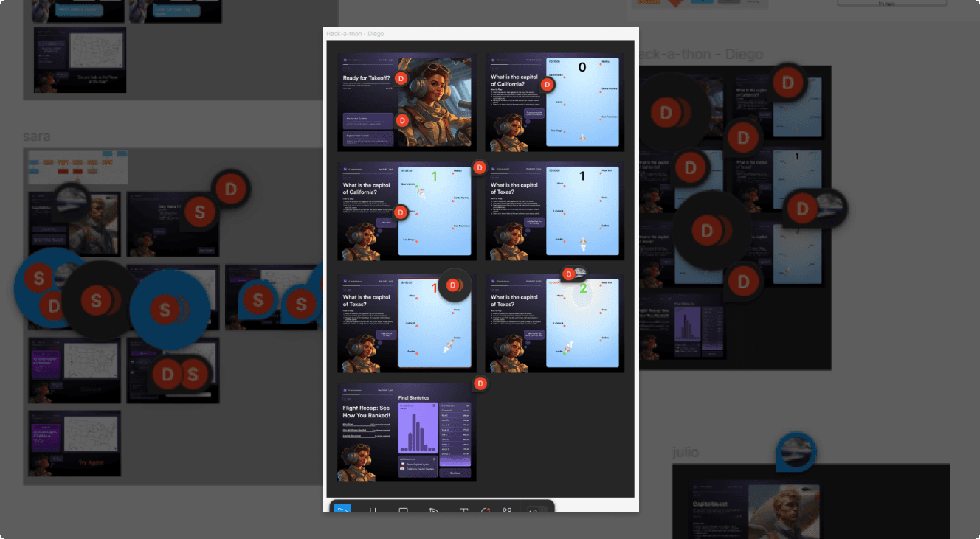Select sara's flowchart diagram thumbnail
Viewport: 980px width, 539px height.
point(77,167)
